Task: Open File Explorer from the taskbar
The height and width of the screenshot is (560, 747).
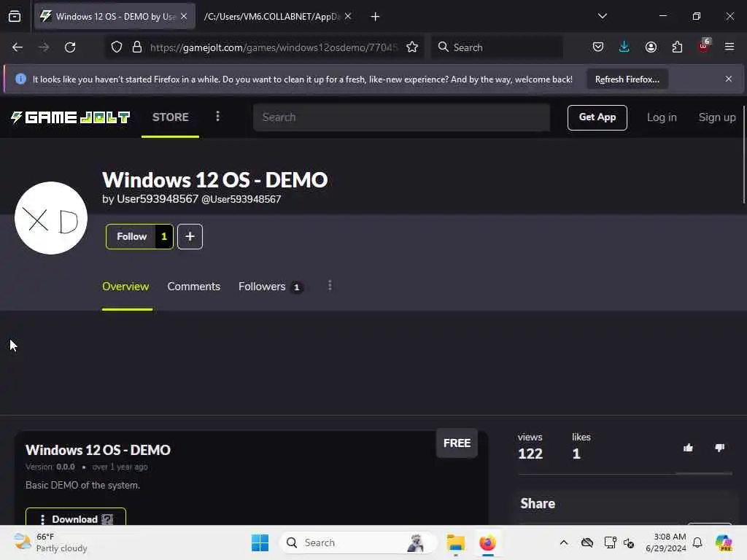Action: (x=456, y=542)
